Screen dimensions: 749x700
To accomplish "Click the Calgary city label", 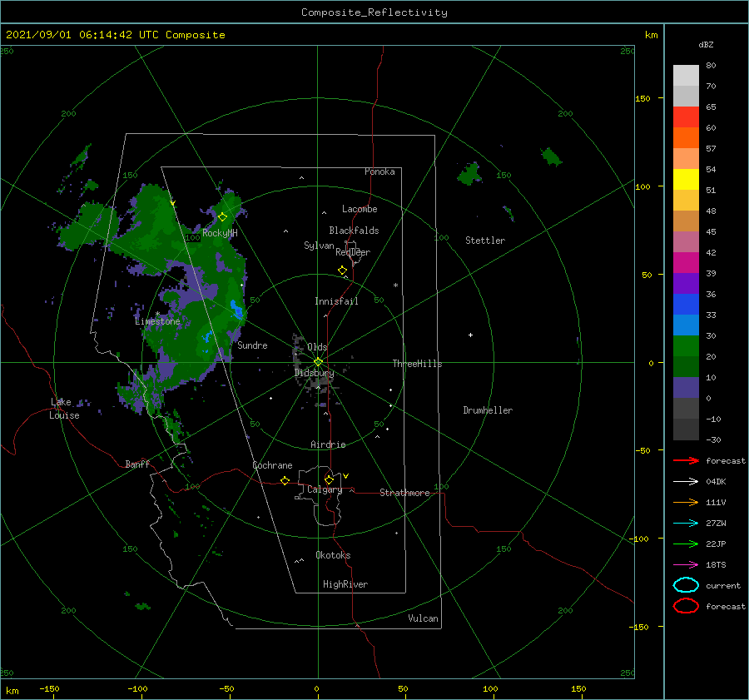I will pos(325,489).
